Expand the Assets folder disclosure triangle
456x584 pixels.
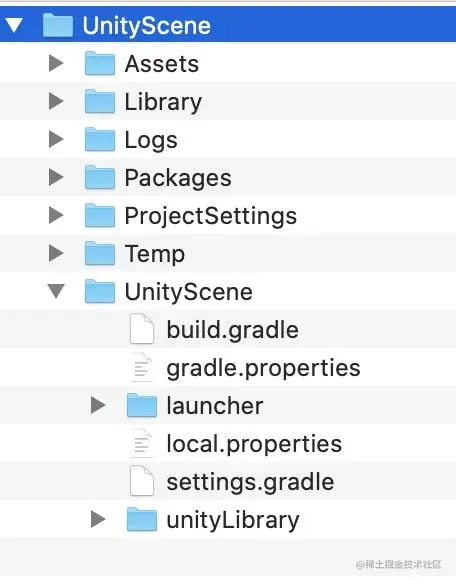(56, 63)
